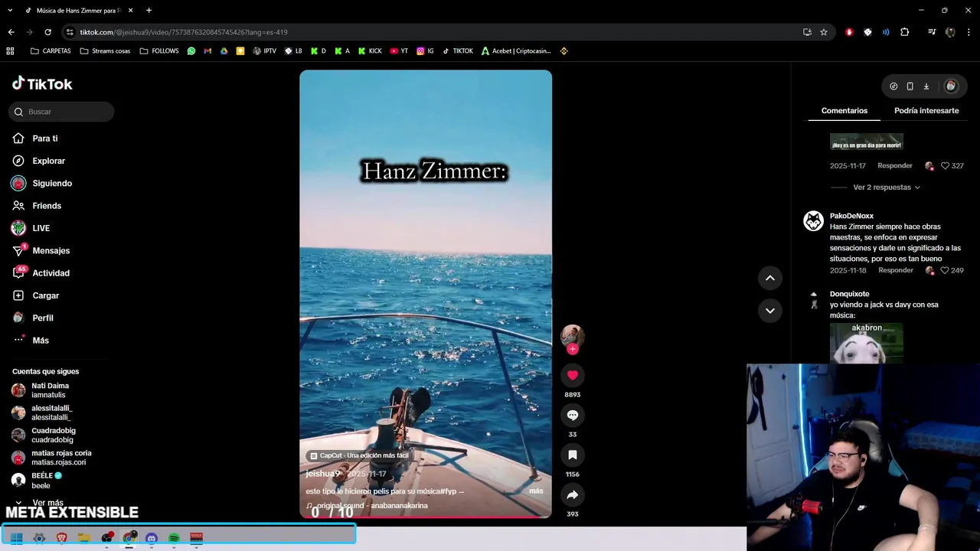Open new browser tab with plus
Screen dimensions: 980x551
pyautogui.click(x=149, y=11)
